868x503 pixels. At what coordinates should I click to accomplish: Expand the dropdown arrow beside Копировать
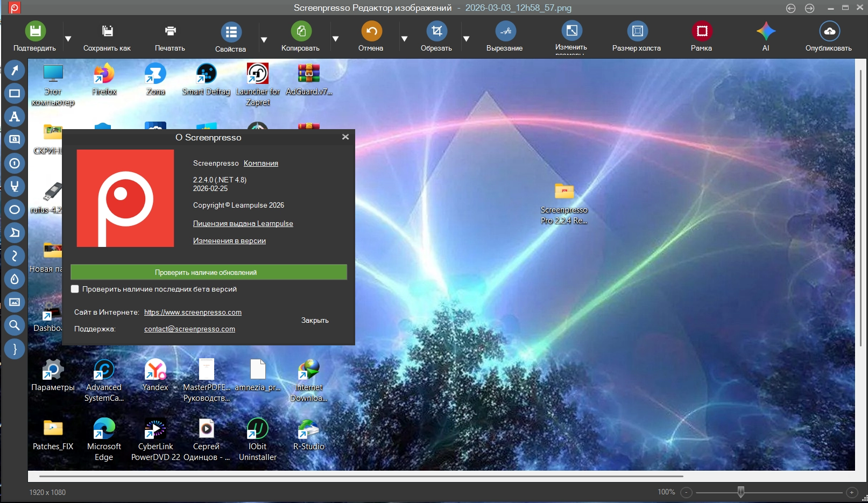[336, 39]
